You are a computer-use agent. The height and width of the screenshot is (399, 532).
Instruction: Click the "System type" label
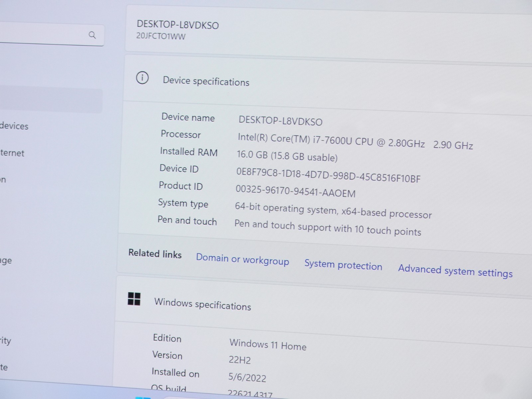183,203
